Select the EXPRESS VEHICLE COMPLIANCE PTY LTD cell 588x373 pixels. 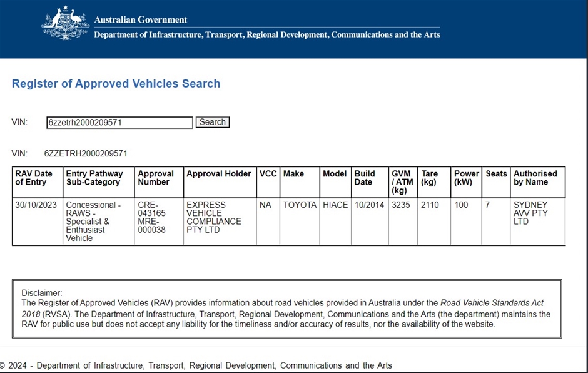coord(214,217)
